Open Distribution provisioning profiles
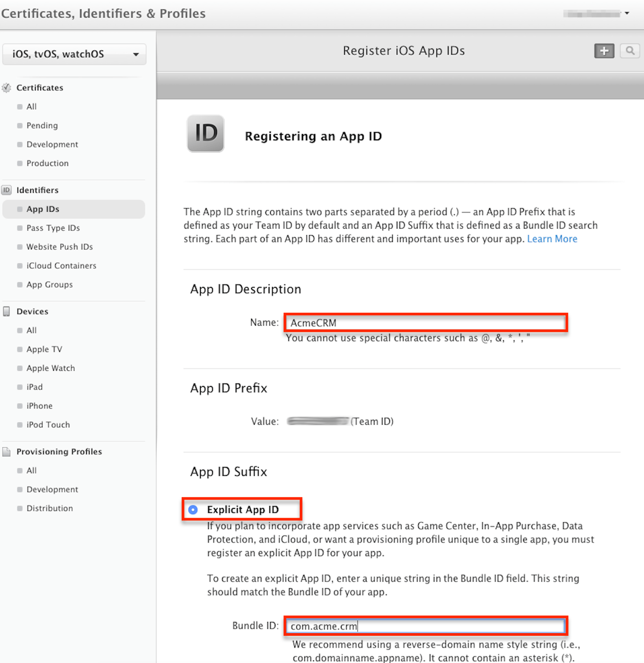Screen dimensions: 644x663 tap(49, 508)
